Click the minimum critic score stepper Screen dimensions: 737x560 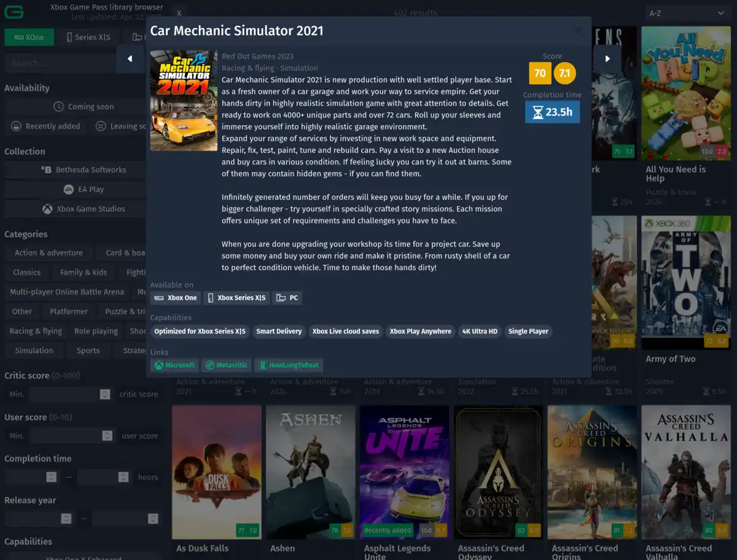coord(105,394)
